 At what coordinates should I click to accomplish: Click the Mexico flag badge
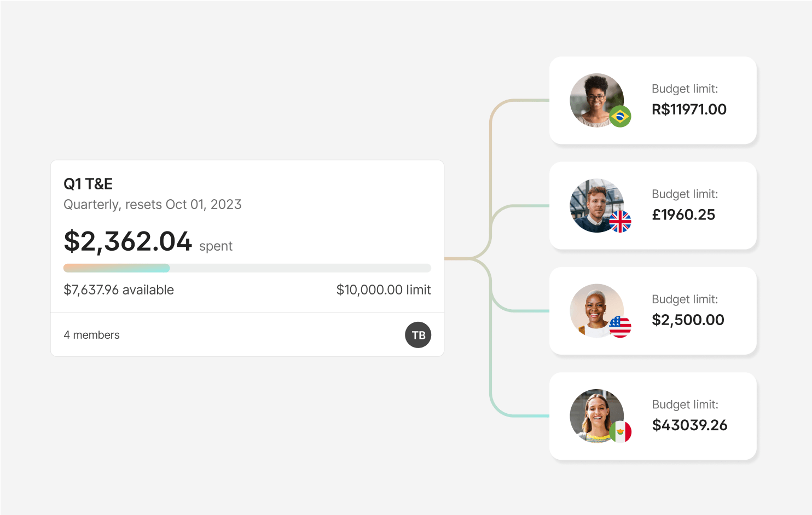click(620, 432)
